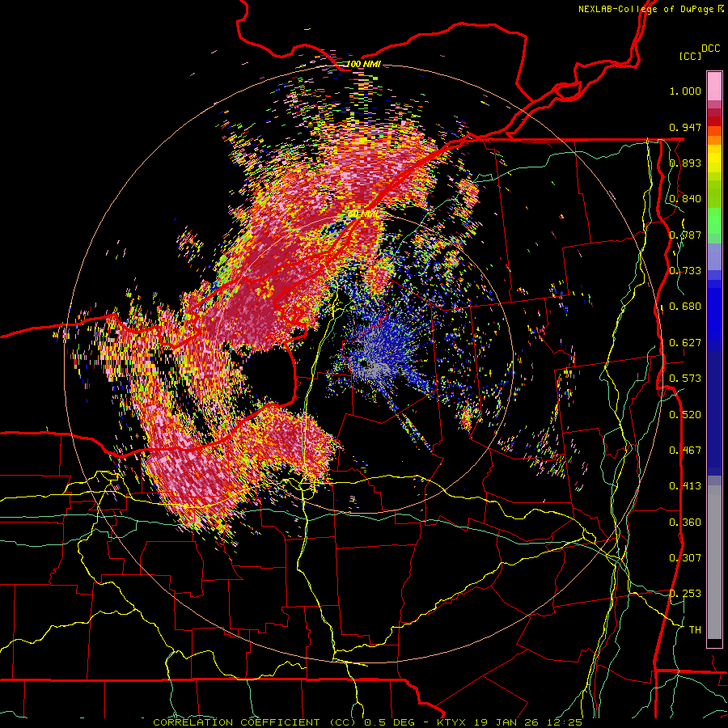This screenshot has height=728, width=728.
Task: Click the 1.000 value on color scale
Action: pyautogui.click(x=685, y=91)
